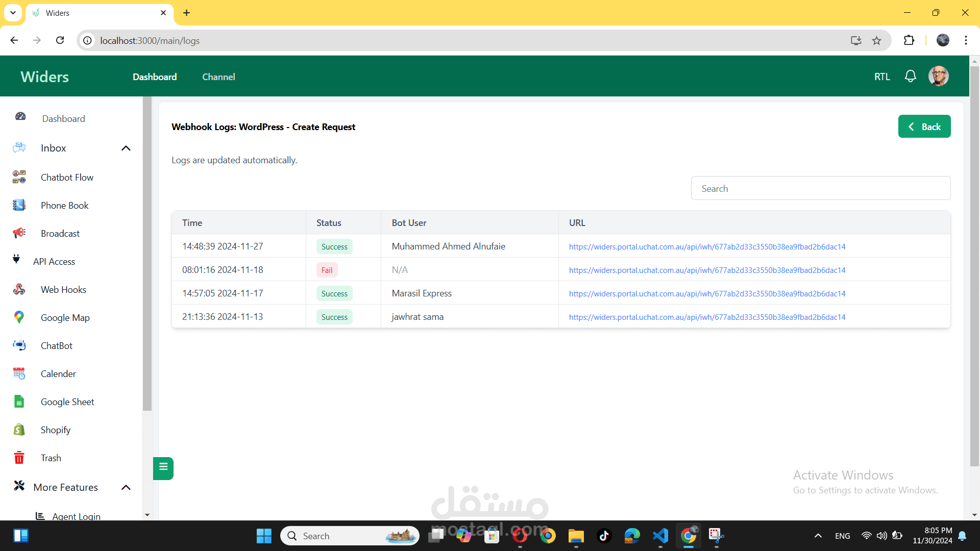This screenshot has height=551, width=980.
Task: Click the logs Search input field
Action: pos(820,188)
